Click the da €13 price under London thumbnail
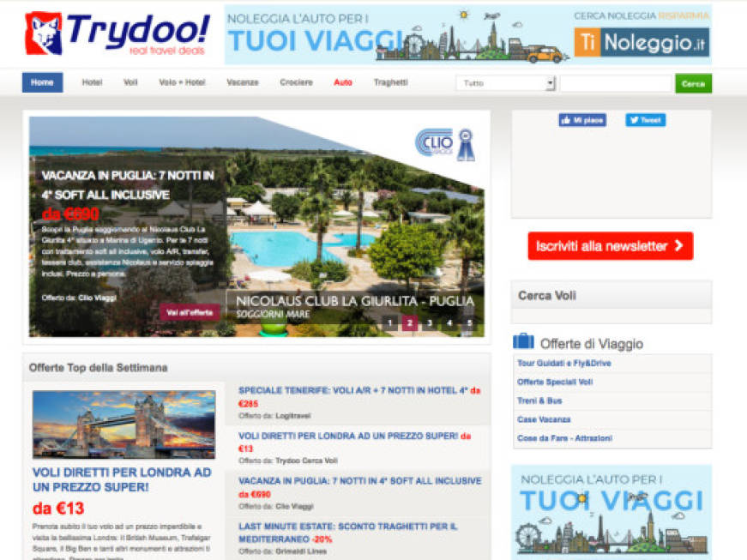The height and width of the screenshot is (560, 747). [x=58, y=509]
